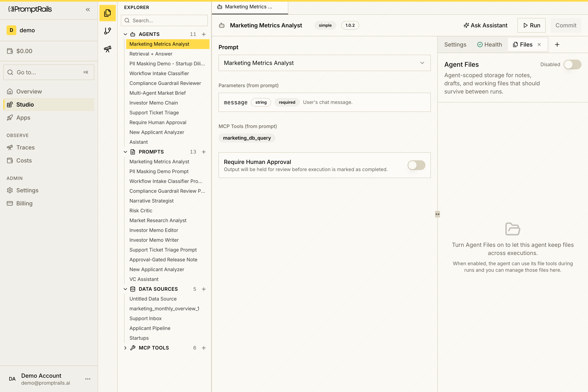Screen dimensions: 588x392
Task: Open the Asistant agent
Action: [x=167, y=142]
